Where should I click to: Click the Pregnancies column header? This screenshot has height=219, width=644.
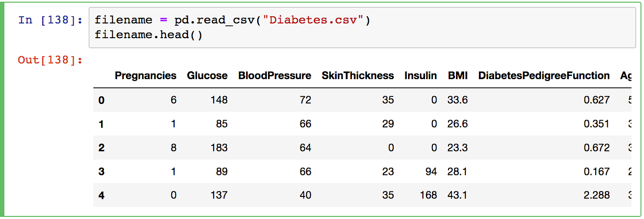145,76
